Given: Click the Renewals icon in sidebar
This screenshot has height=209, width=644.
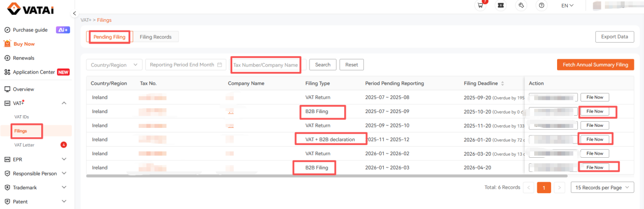Looking at the screenshot, I should 7,58.
